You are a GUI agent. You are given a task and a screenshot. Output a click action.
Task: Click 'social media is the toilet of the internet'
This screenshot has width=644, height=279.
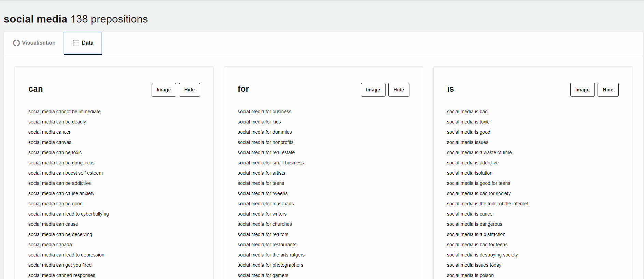[487, 204]
